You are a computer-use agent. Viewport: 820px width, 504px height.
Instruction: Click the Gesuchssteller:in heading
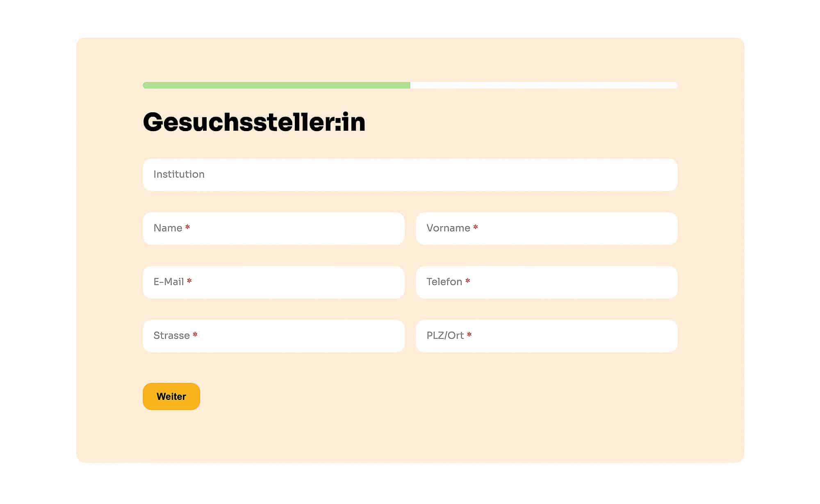[x=254, y=122]
